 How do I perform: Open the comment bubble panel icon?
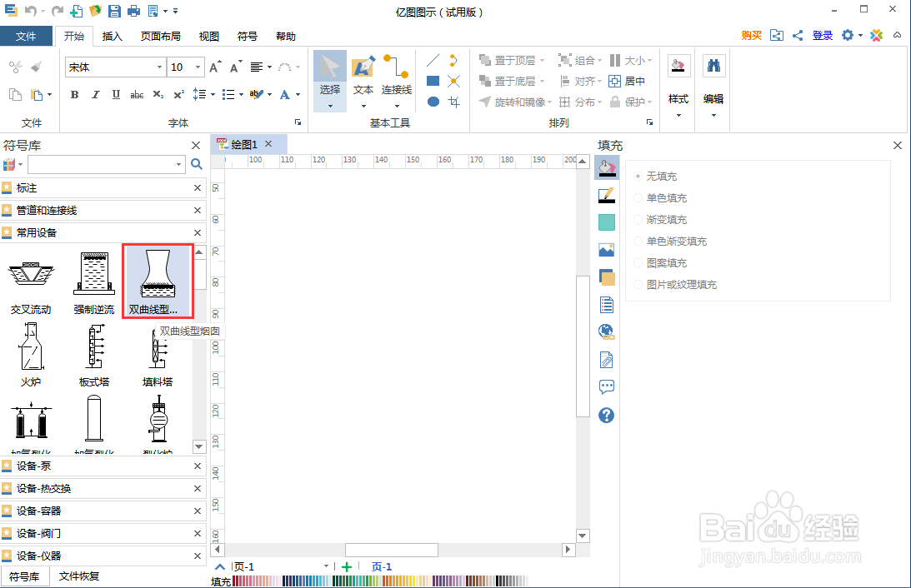pyautogui.click(x=607, y=386)
